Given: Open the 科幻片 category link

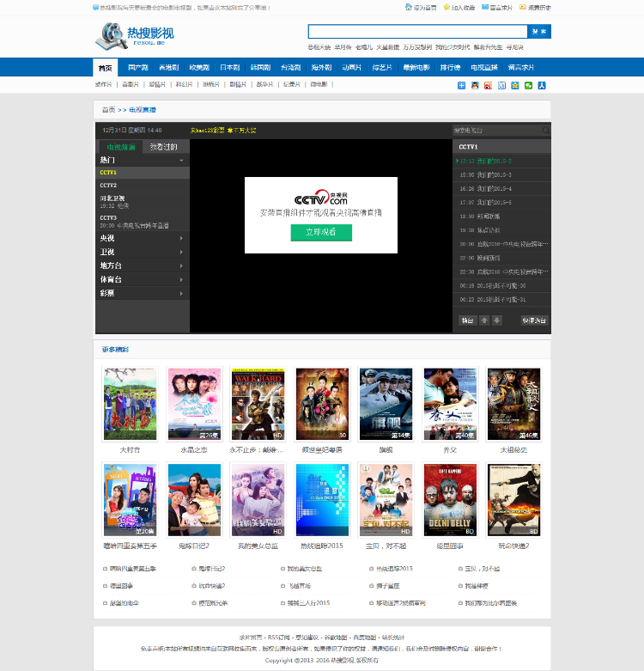Looking at the screenshot, I should pyautogui.click(x=185, y=84).
